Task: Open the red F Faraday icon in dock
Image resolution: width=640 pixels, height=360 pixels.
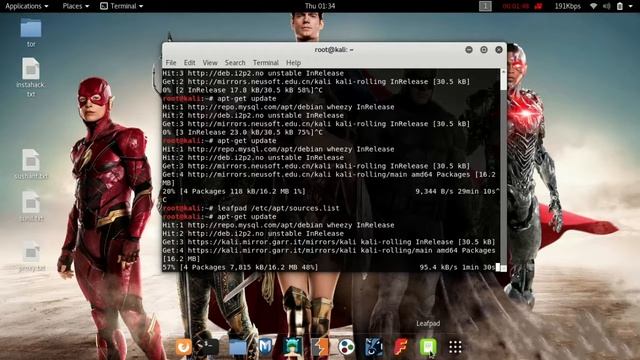Action: click(x=401, y=347)
